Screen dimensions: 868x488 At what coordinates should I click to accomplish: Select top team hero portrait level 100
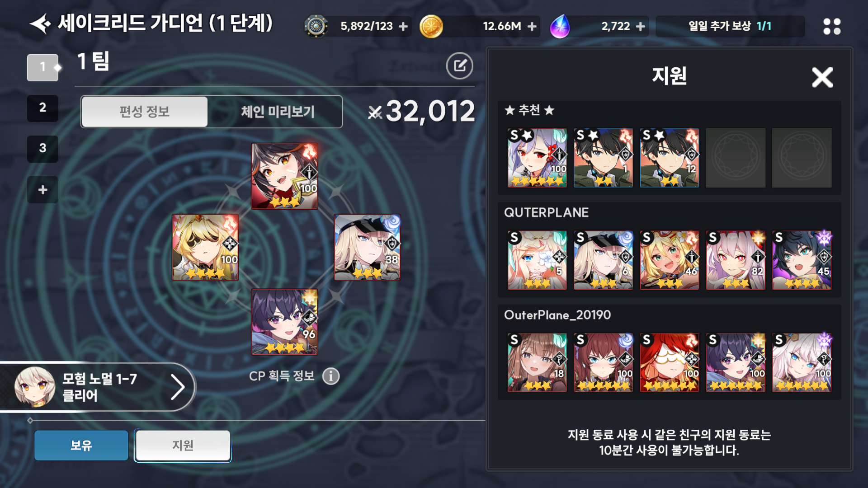pyautogui.click(x=284, y=176)
